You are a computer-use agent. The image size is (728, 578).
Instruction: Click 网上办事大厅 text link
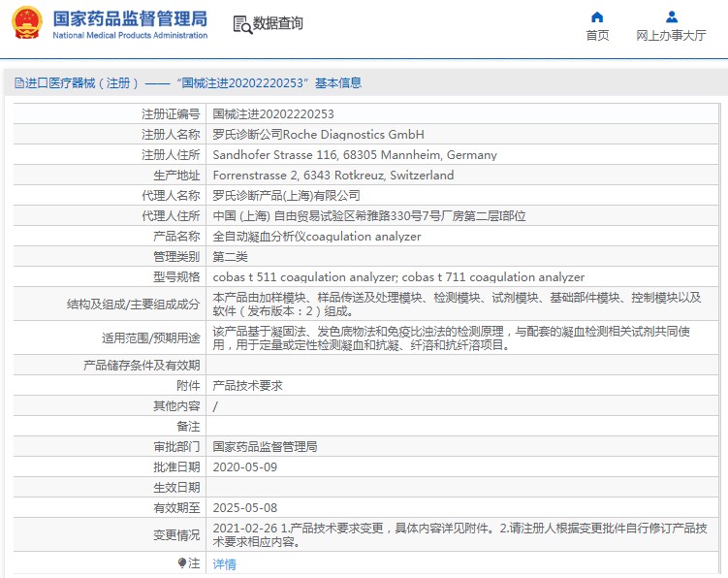point(671,35)
